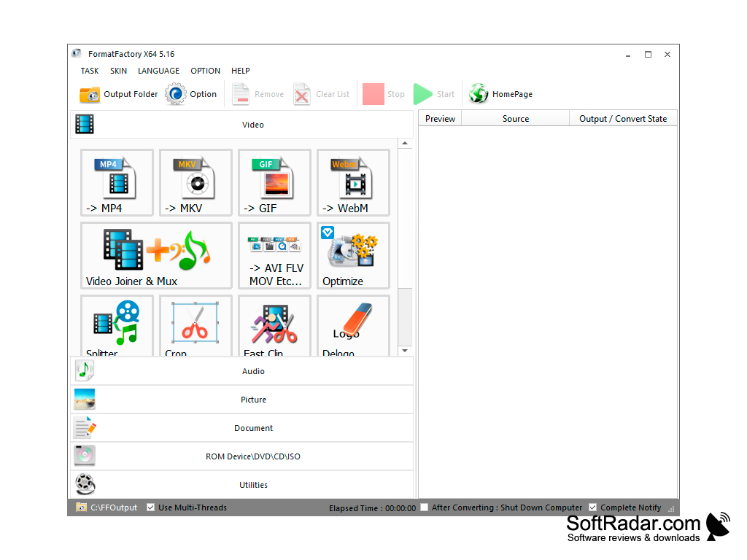Expand the Document category
Screen dimensions: 747x560
pos(242,428)
